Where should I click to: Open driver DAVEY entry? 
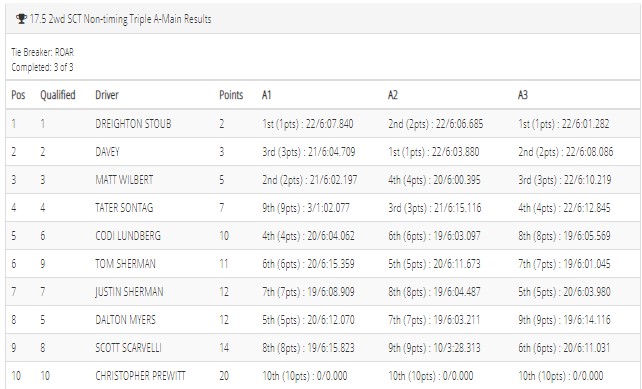(107, 152)
